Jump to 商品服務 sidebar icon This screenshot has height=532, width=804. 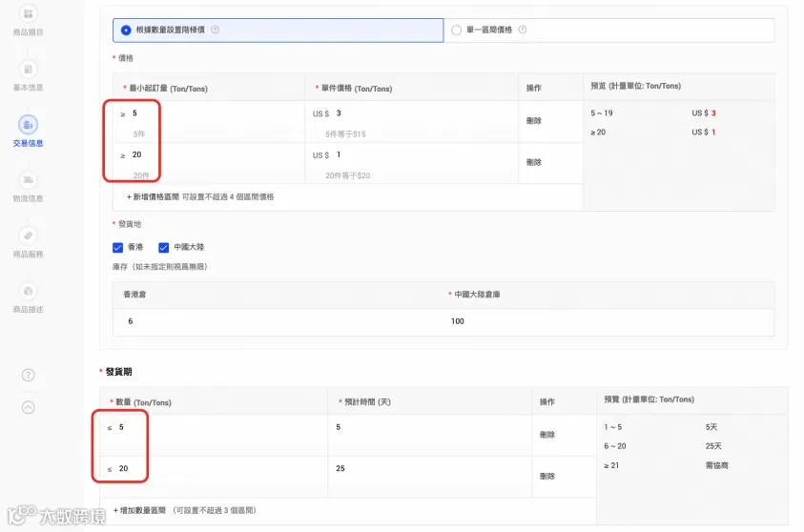pyautogui.click(x=29, y=235)
